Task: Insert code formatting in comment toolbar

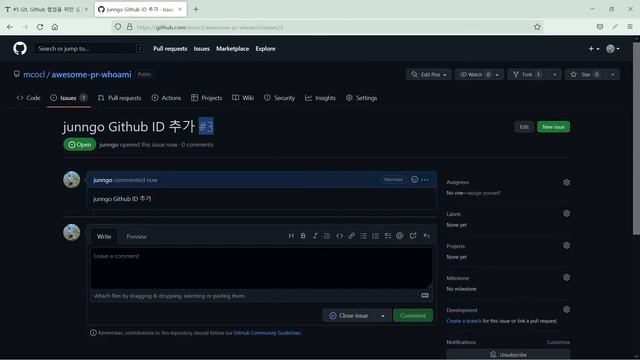Action: (339, 236)
